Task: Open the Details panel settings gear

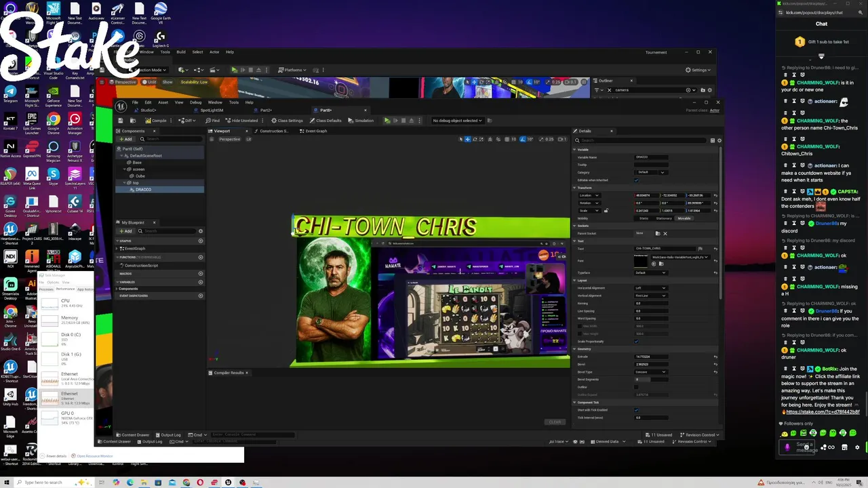Action: click(719, 140)
